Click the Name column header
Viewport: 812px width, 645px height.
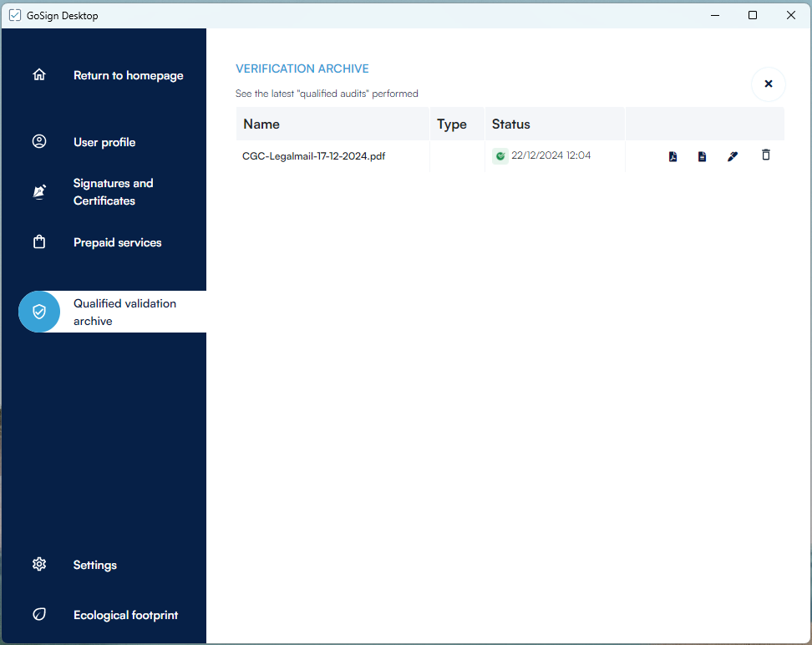(x=261, y=124)
